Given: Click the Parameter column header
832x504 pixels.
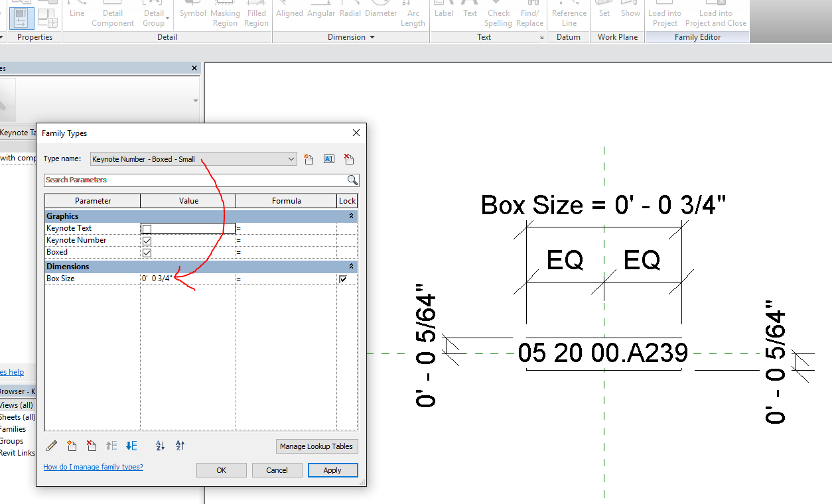Looking at the screenshot, I should 93,201.
